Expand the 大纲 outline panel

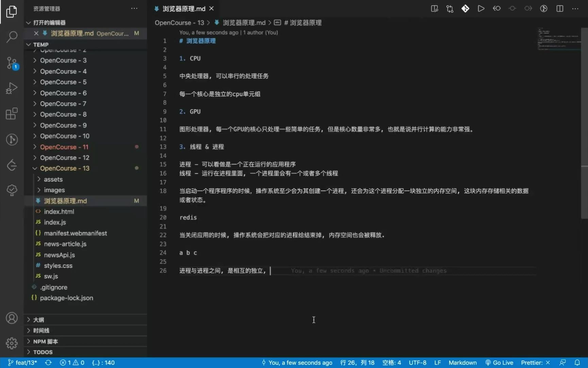(x=85, y=320)
